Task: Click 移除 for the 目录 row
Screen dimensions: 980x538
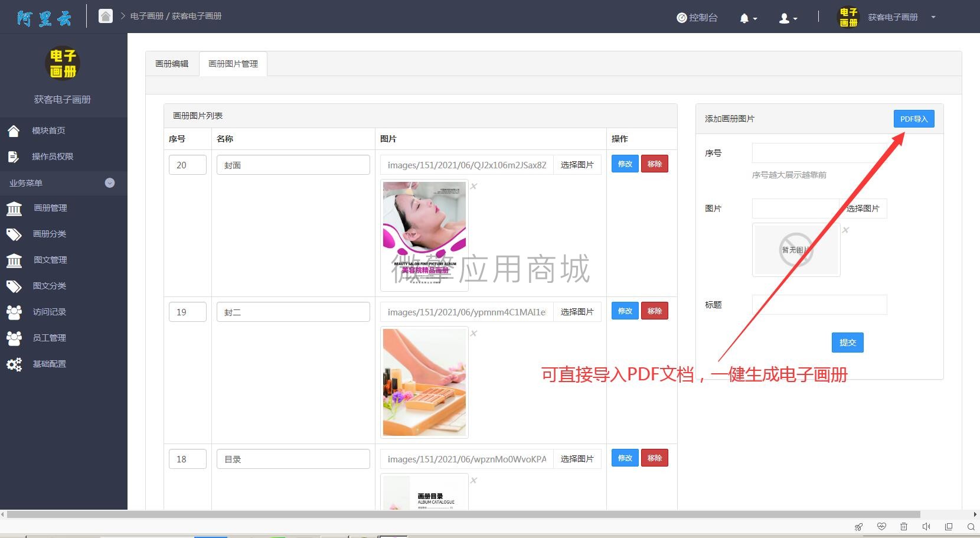Action: (655, 458)
